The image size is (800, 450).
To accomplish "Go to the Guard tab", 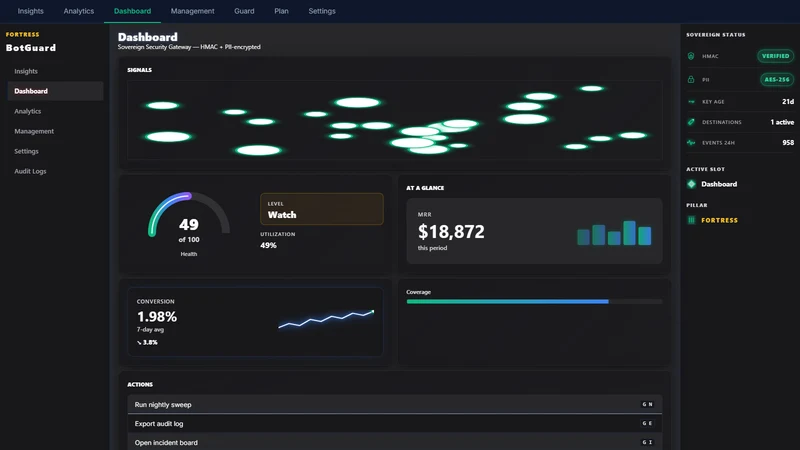I will (x=244, y=11).
